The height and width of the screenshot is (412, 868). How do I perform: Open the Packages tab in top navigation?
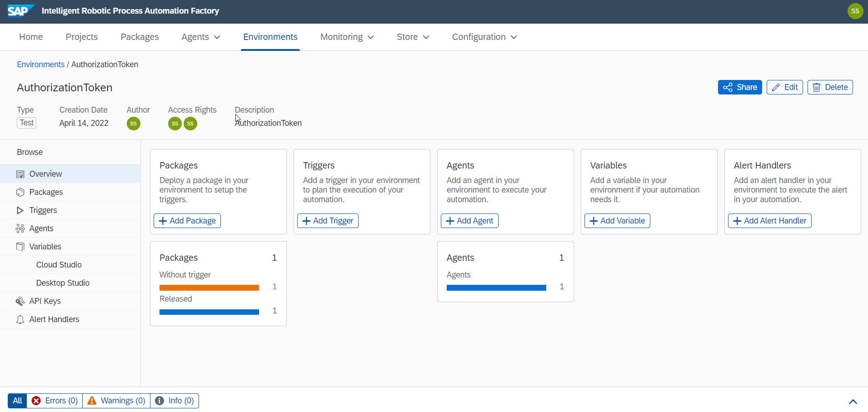click(x=140, y=37)
